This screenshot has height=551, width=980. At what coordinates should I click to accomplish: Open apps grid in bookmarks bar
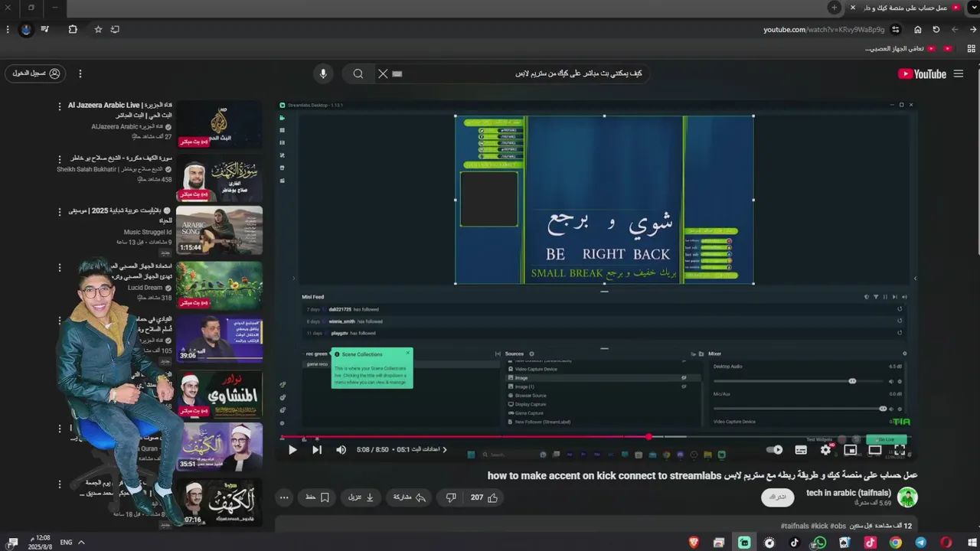[x=971, y=48]
